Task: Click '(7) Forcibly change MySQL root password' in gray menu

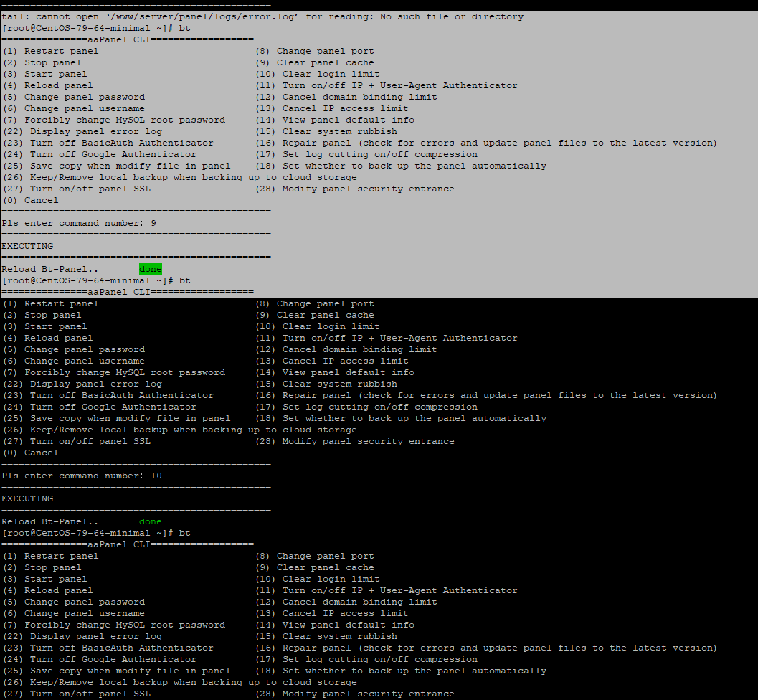Action: coord(114,120)
